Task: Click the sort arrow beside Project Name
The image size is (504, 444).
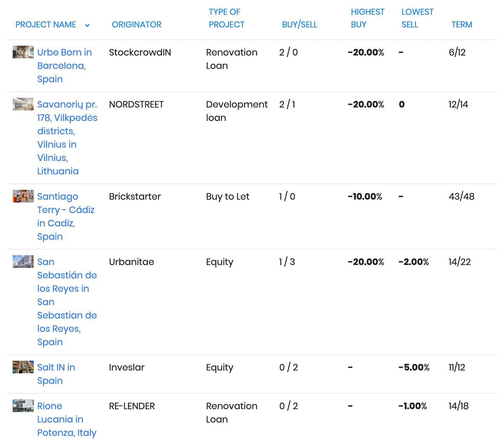Action: click(87, 25)
